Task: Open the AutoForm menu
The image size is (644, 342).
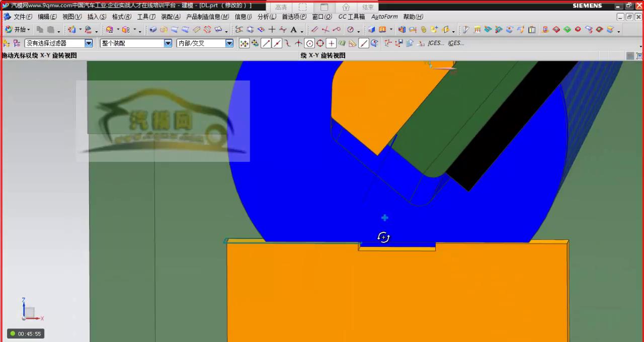Action: (384, 17)
